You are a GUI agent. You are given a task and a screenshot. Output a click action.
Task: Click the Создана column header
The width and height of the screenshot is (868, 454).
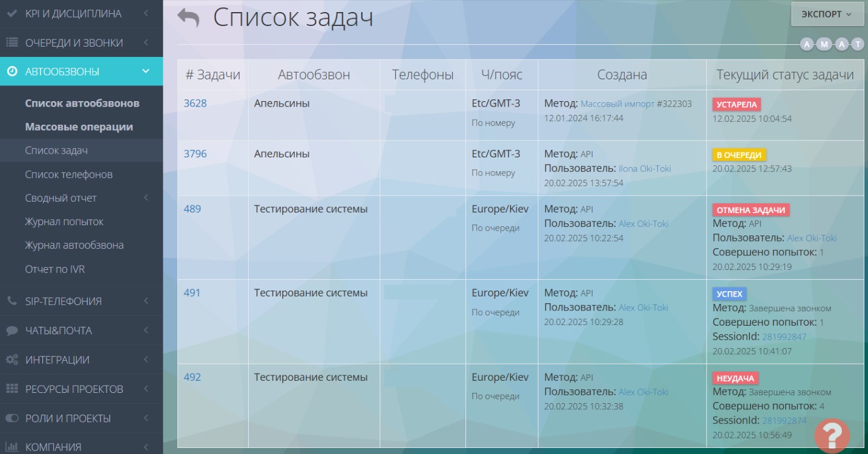(x=622, y=75)
